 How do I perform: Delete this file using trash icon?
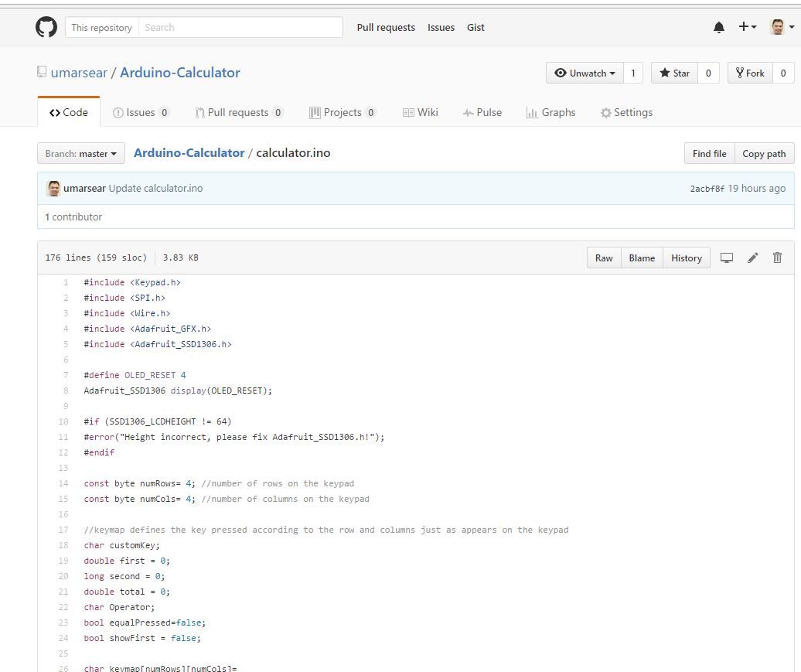777,258
